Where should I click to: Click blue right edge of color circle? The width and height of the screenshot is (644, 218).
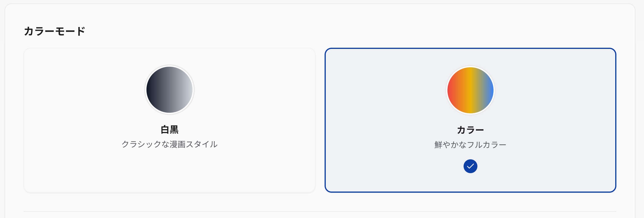490,90
